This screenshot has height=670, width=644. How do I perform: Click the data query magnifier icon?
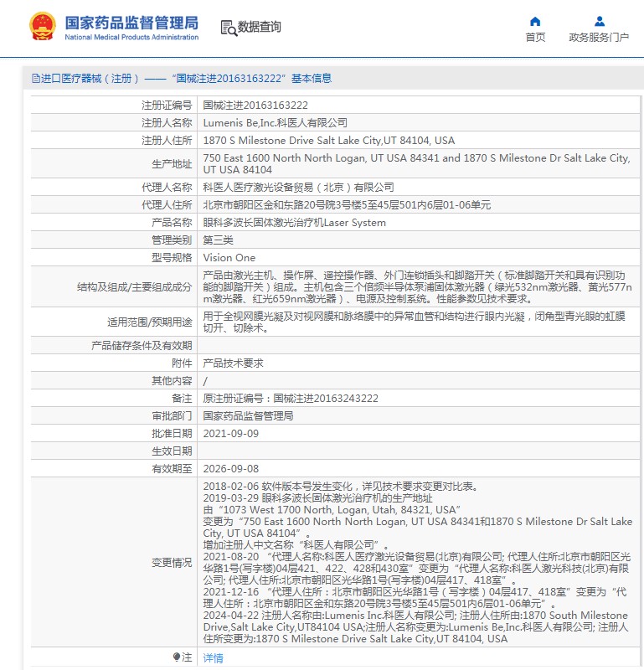pyautogui.click(x=229, y=28)
